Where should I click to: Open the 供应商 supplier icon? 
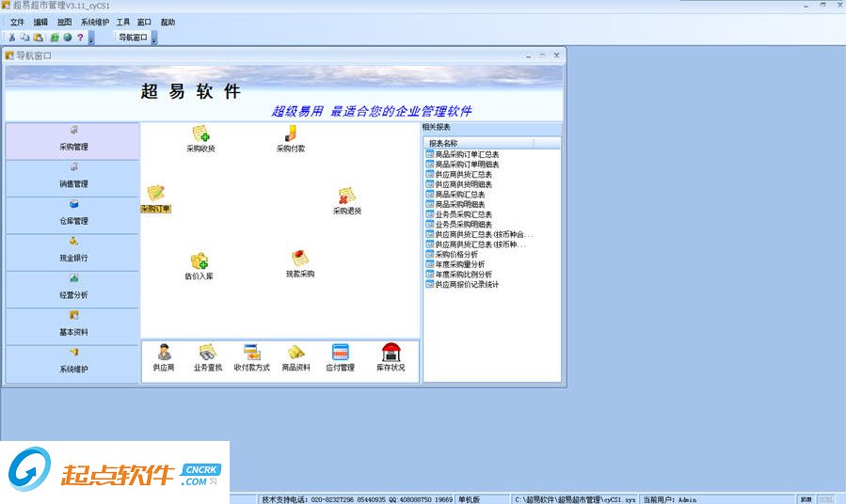coord(164,358)
